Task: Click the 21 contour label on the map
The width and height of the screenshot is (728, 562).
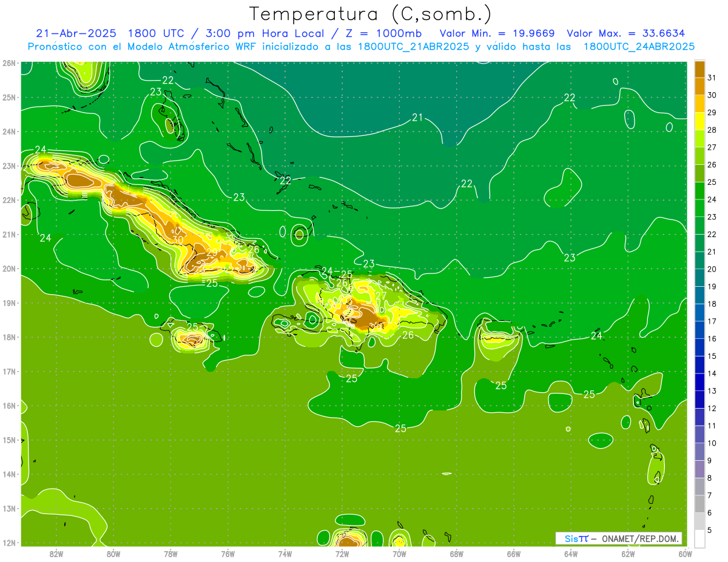Action: tap(417, 118)
